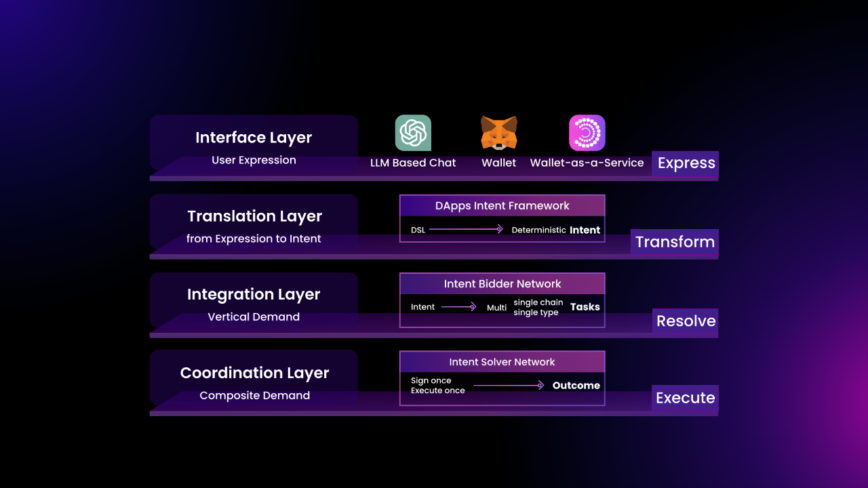Click the DApps Intent Framework header
The image size is (868, 488).
coord(502,206)
